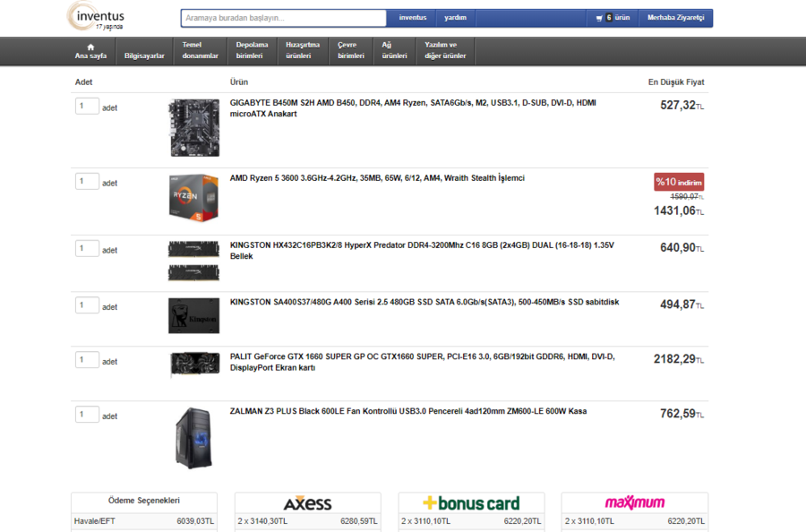This screenshot has height=532, width=806.
Task: Click the Ürün column header
Action: tap(239, 82)
